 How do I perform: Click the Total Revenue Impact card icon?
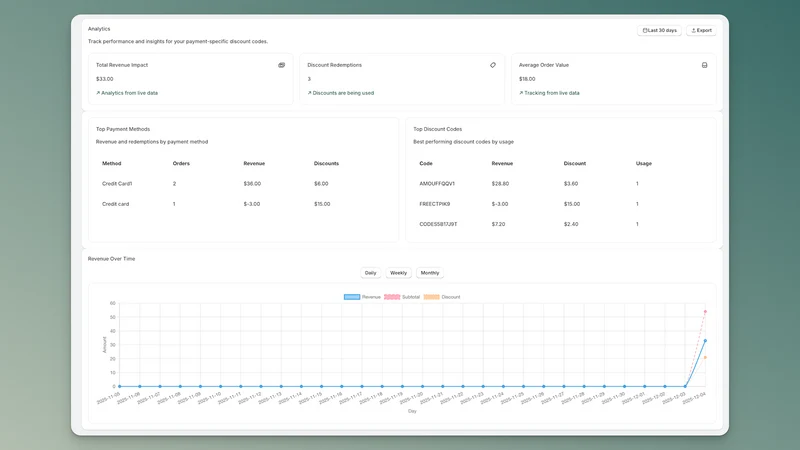point(281,65)
